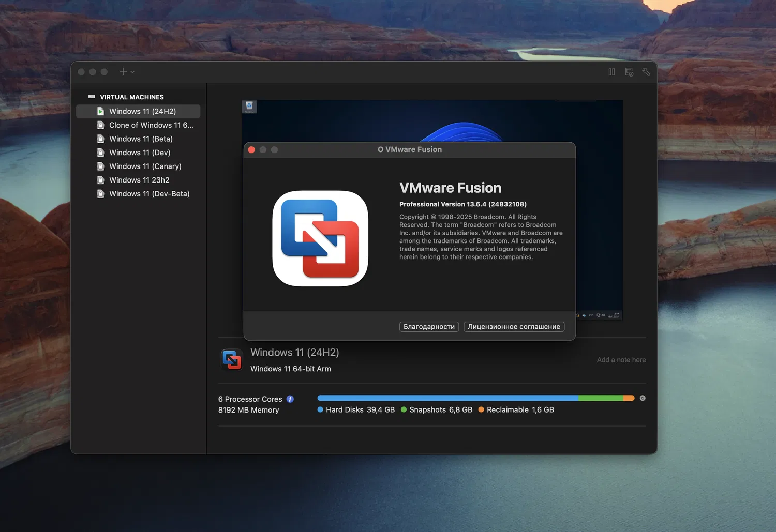Click the Add a note here field

tap(621, 360)
